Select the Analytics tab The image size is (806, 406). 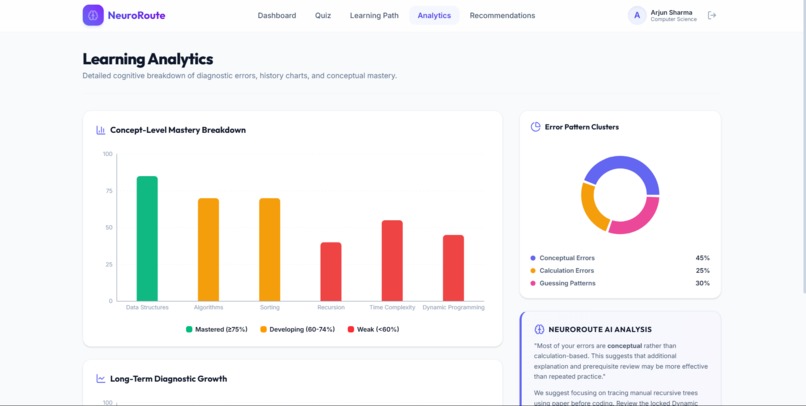pyautogui.click(x=434, y=15)
